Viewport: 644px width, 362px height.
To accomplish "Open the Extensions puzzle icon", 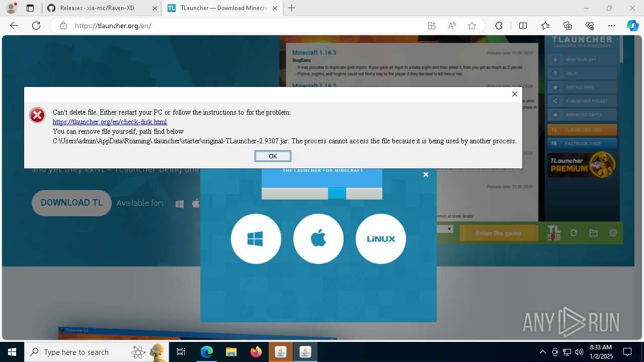I will click(x=499, y=26).
